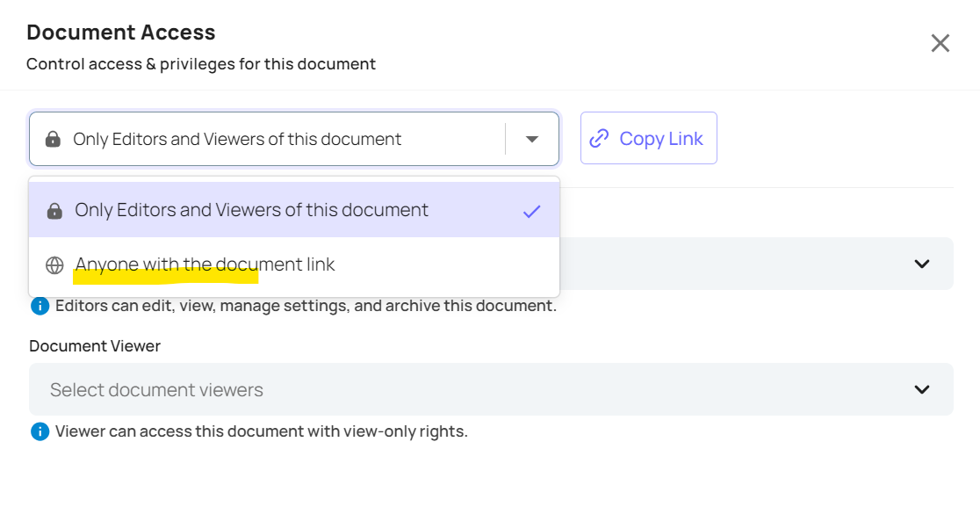Click the chain-link icon in Copy Link
980x507 pixels.
[599, 138]
